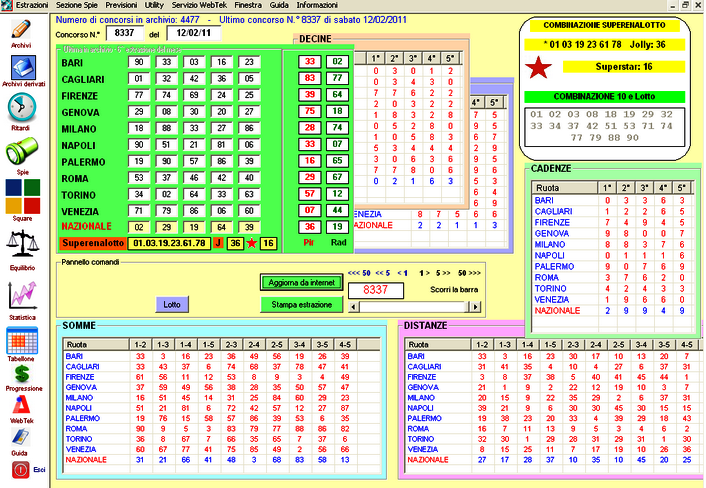The image size is (706, 488).
Task: Open the Guida help icon
Action: [x=20, y=438]
